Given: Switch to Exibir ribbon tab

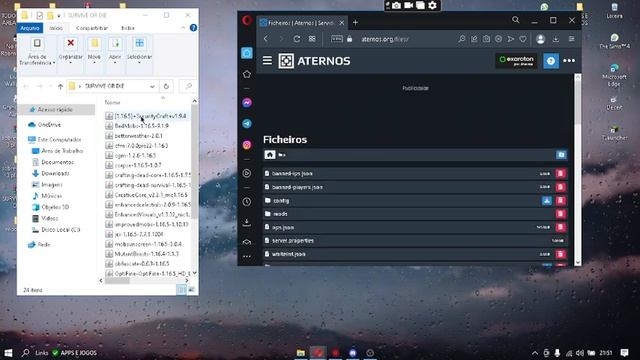Looking at the screenshot, I should click(128, 28).
